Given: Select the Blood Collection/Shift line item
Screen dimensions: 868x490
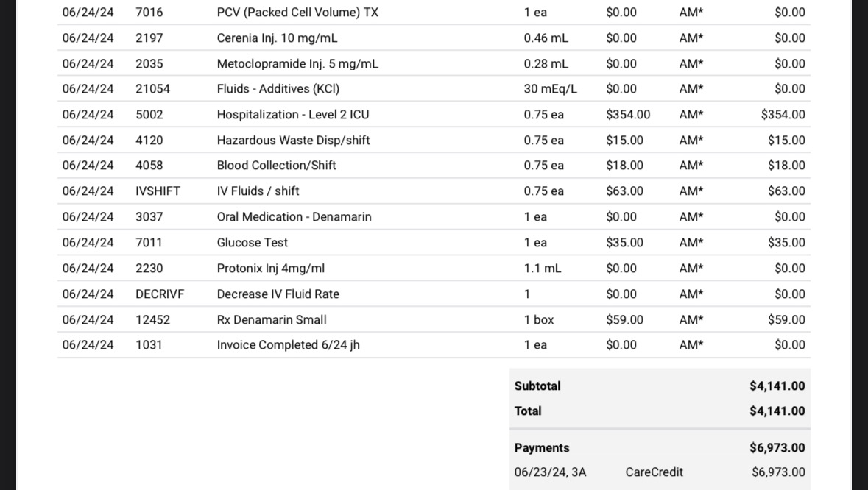Looking at the screenshot, I should [x=276, y=166].
